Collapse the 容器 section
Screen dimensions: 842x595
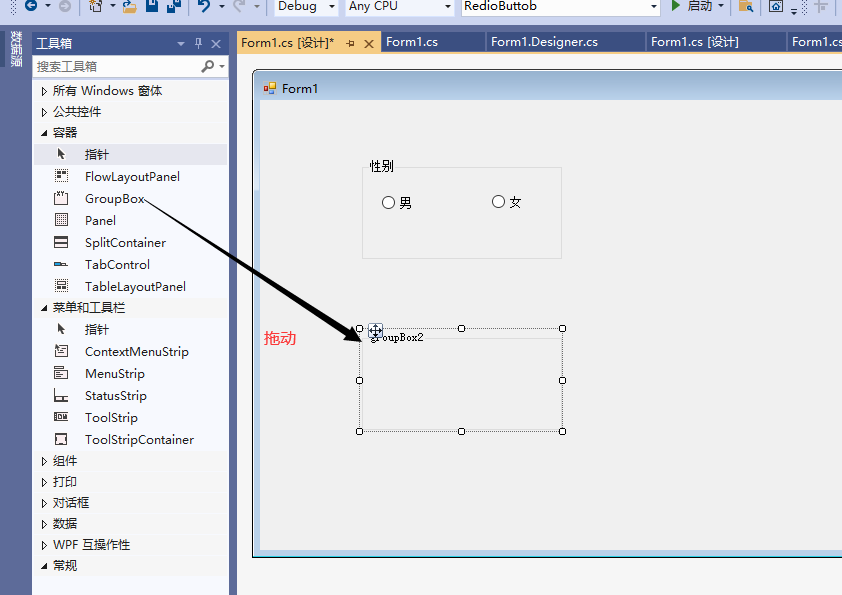[x=44, y=133]
